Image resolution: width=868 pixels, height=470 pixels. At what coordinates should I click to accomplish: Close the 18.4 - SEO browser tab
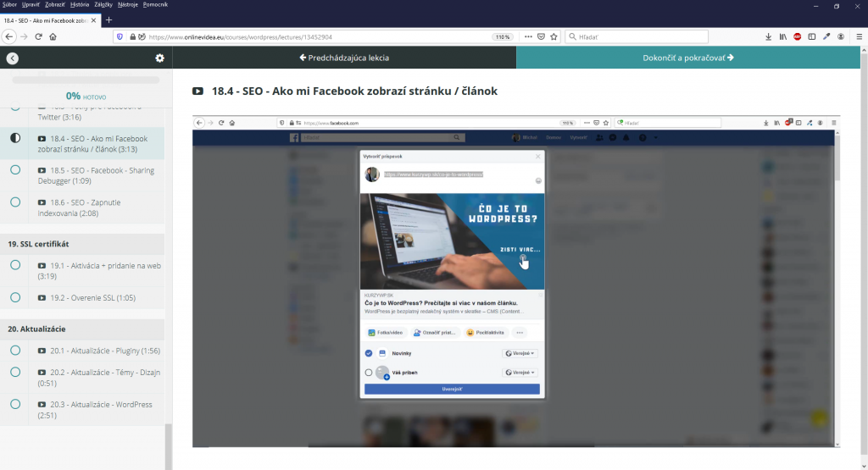[93, 20]
